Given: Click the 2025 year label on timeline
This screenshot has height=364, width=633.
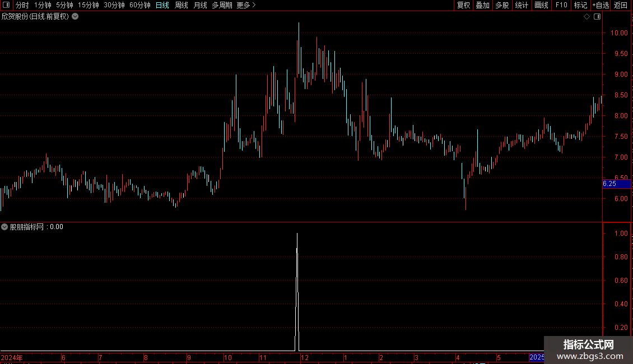Looking at the screenshot, I should (x=537, y=357).
